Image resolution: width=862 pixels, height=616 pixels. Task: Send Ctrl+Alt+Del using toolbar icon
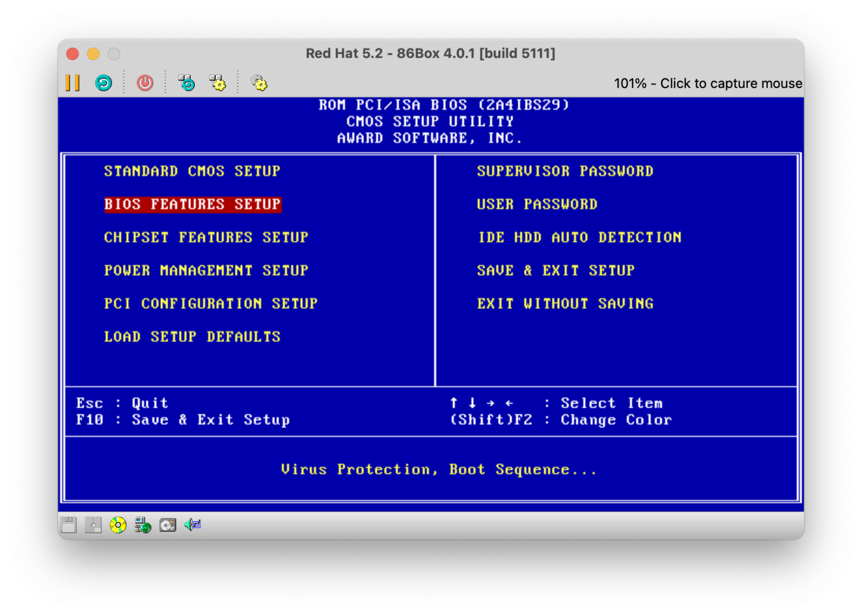click(x=186, y=83)
